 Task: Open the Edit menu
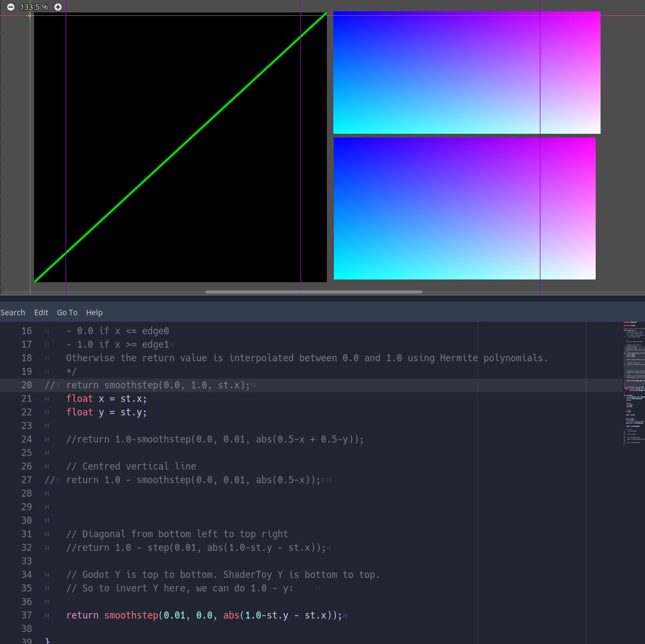pyautogui.click(x=41, y=312)
